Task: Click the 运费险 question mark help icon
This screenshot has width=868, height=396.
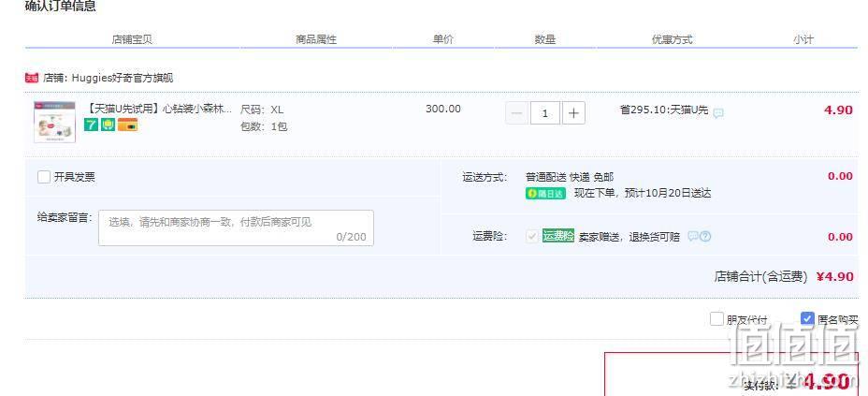Action: 704,237
